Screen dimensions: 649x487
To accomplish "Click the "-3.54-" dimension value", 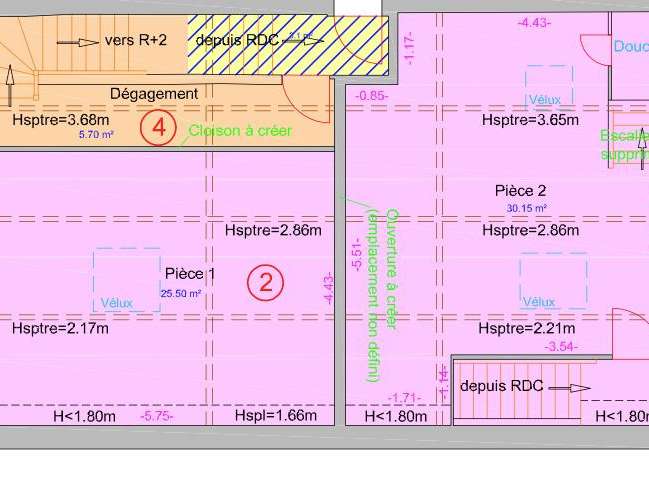I will tap(561, 346).
